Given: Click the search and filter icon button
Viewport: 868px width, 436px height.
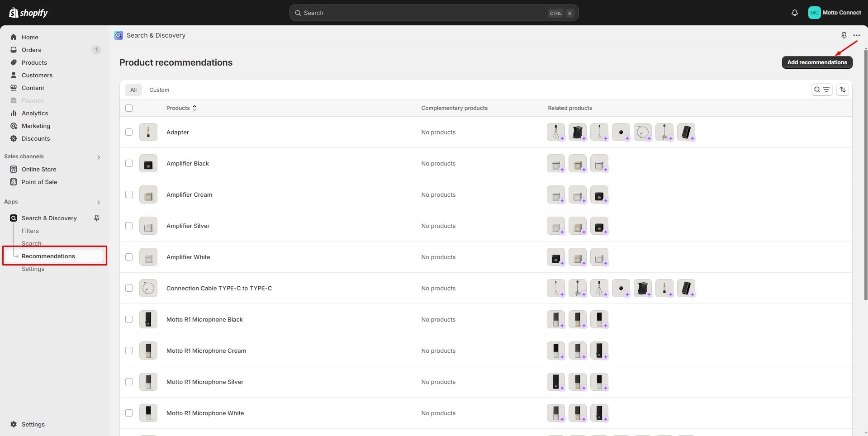Looking at the screenshot, I should [821, 90].
